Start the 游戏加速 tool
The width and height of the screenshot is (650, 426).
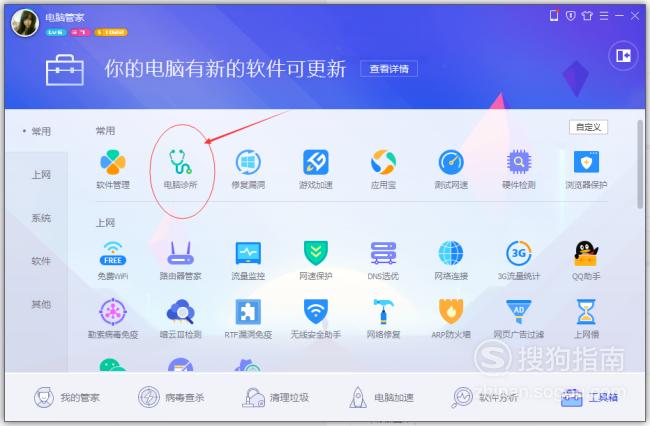[x=315, y=169]
